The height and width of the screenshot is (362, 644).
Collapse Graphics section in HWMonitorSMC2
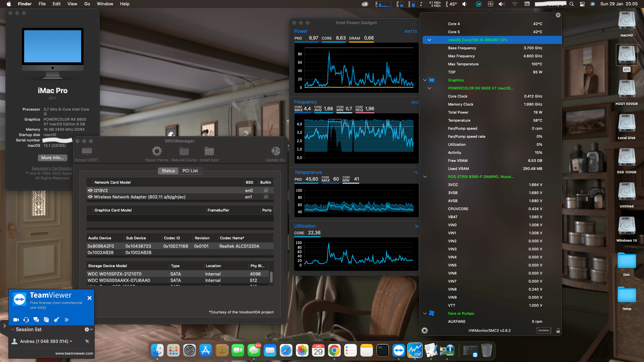click(x=425, y=80)
